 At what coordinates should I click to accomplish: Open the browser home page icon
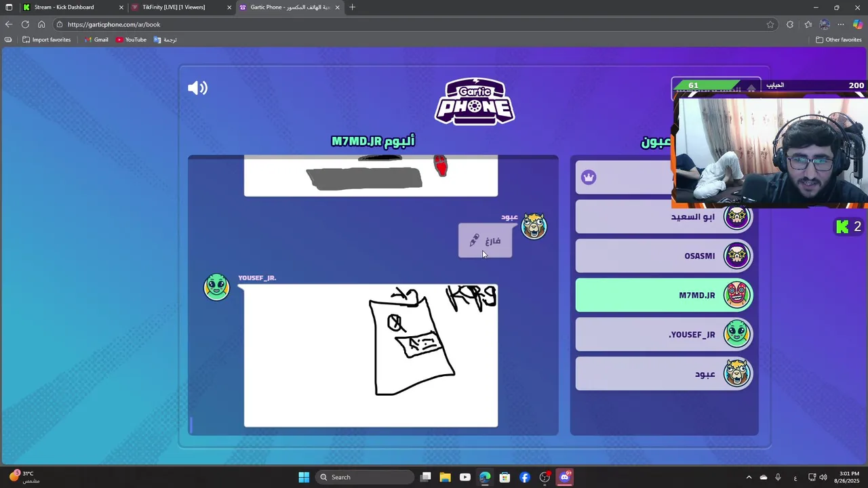(41, 24)
